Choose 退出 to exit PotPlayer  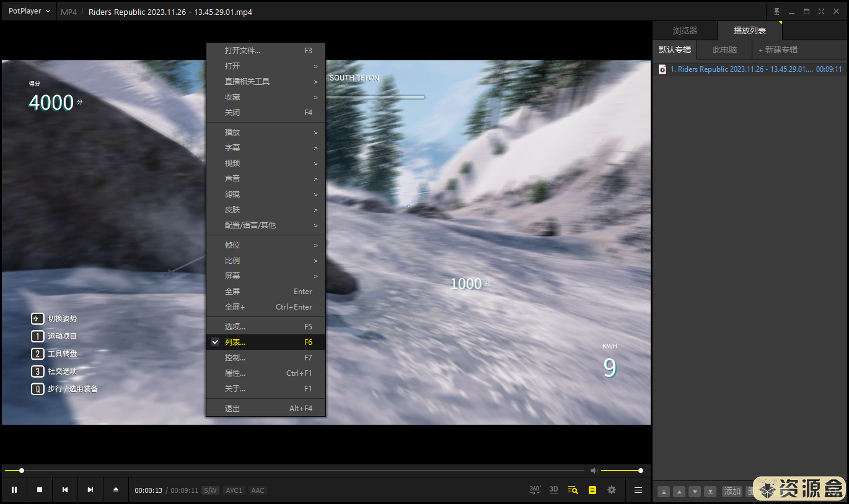pyautogui.click(x=266, y=409)
